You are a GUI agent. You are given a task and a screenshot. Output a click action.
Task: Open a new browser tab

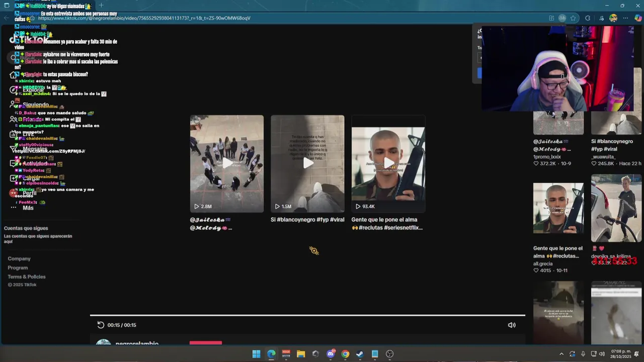(101, 6)
